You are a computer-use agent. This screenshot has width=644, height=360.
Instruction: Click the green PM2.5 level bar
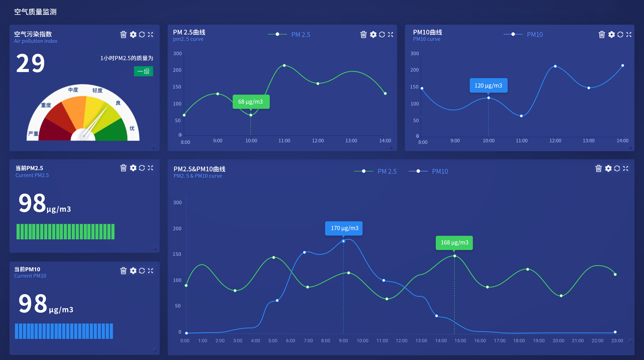[65, 232]
